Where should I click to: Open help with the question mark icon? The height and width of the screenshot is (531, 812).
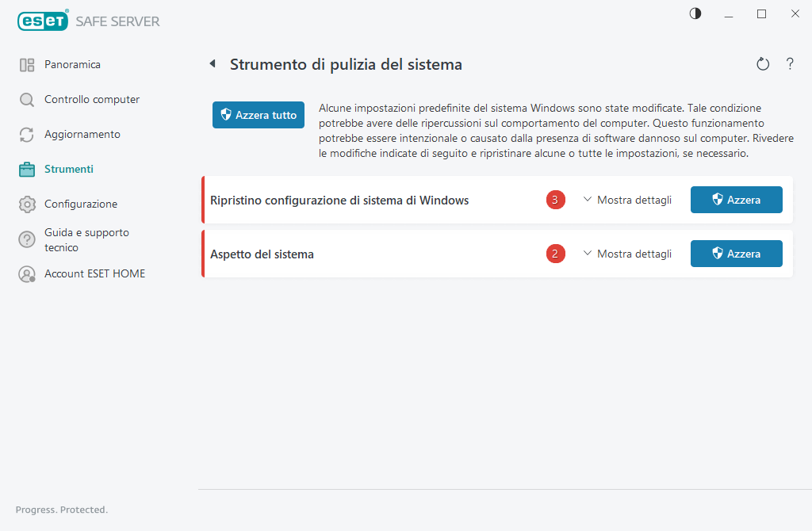[x=790, y=63]
